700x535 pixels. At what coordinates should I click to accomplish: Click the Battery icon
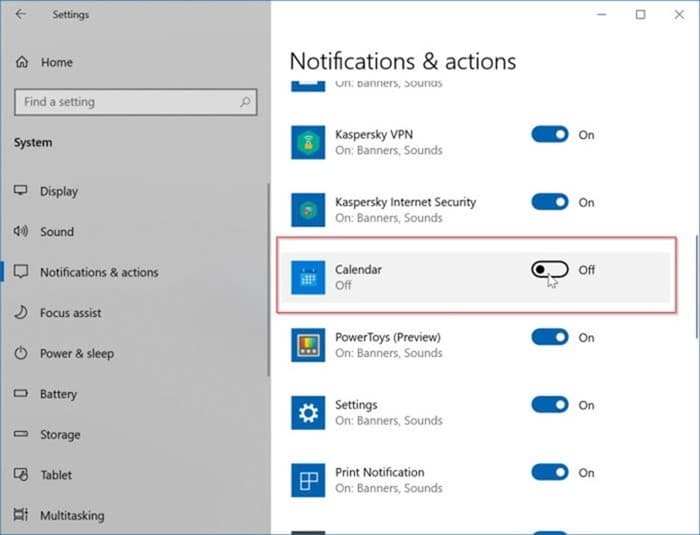coord(21,393)
